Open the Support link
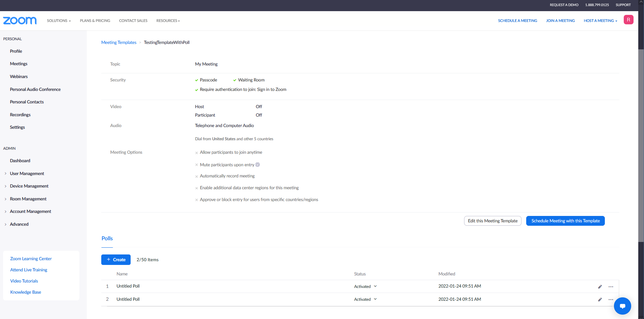Screen dimensions: 644x319 (623, 5)
